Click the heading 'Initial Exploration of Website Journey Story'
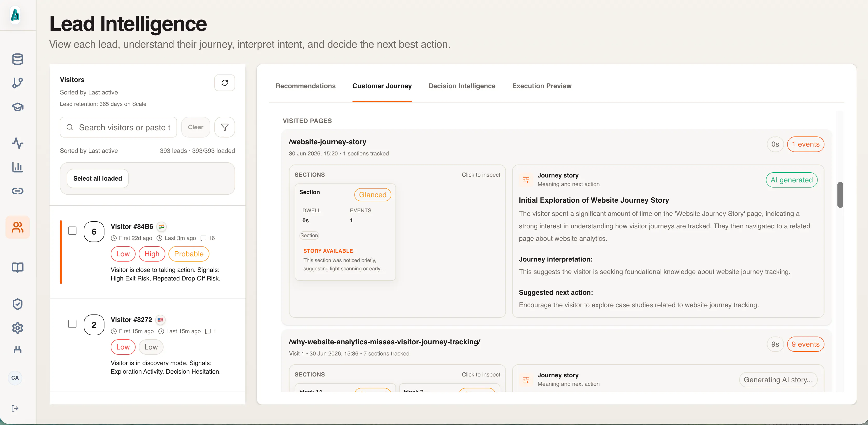Image resolution: width=868 pixels, height=425 pixels. point(594,200)
